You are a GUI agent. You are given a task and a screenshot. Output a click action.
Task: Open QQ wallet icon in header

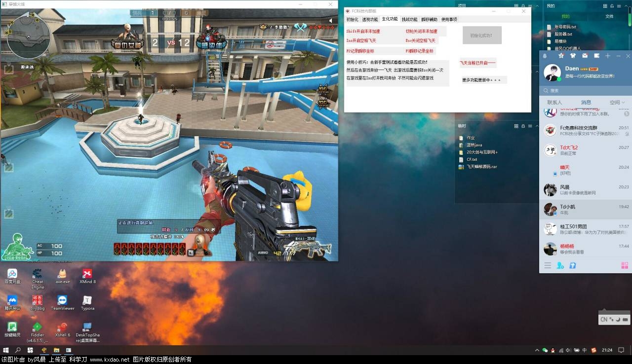596,56
